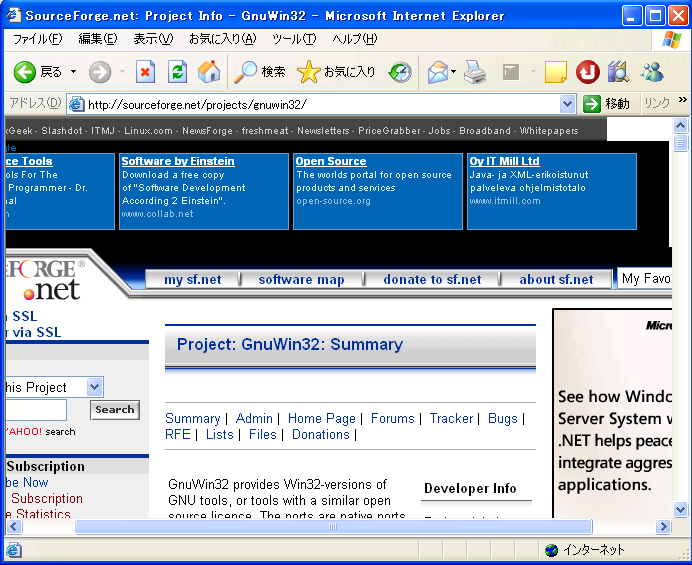The image size is (692, 565).
Task: Open the Lists link
Action: [219, 434]
